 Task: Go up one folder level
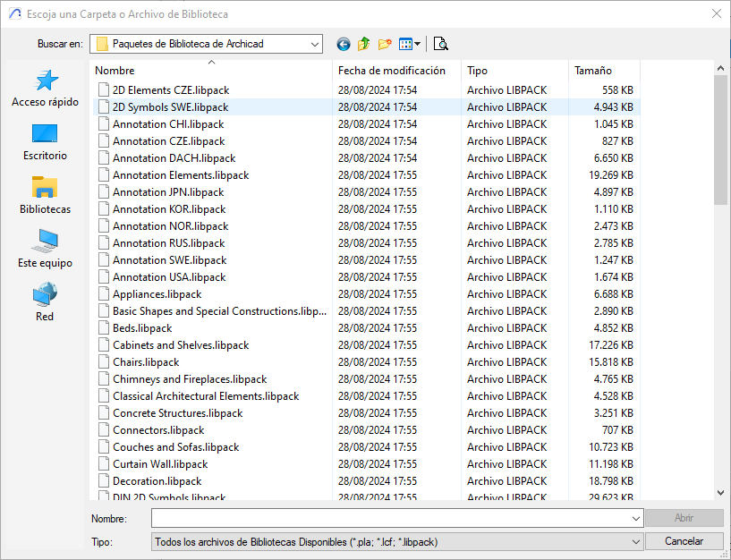(x=363, y=45)
